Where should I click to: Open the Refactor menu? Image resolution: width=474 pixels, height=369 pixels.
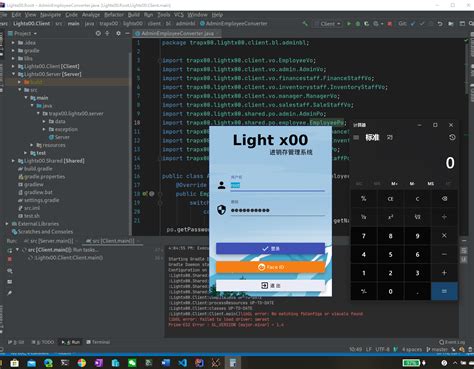click(114, 15)
